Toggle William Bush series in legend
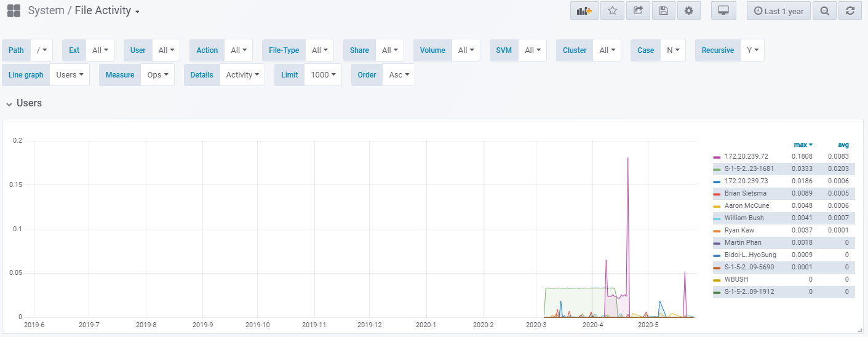This screenshot has height=337, width=868. coord(744,218)
